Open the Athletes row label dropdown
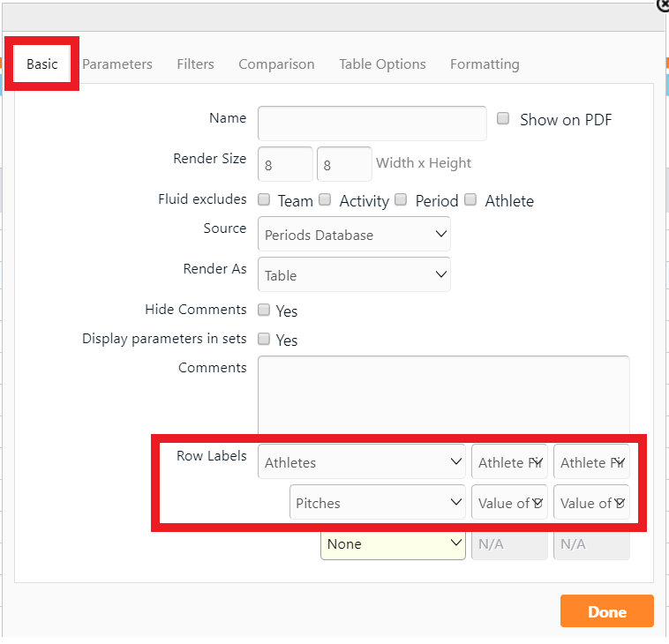The width and height of the screenshot is (669, 644). (362, 462)
